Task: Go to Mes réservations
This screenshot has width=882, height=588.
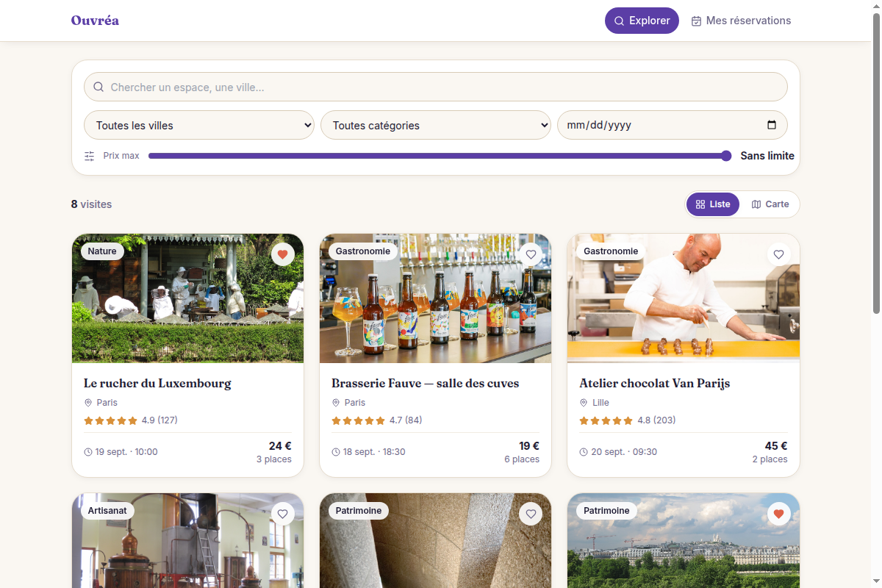Action: point(741,21)
